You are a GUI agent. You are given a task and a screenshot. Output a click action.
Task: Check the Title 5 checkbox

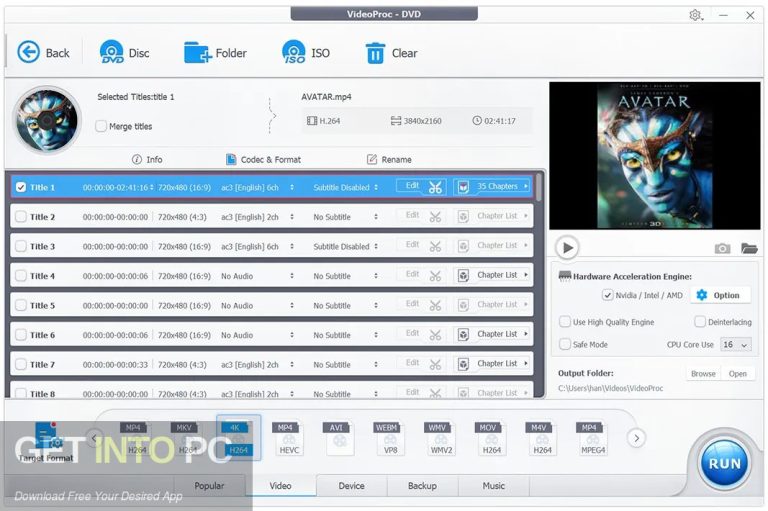click(x=21, y=305)
